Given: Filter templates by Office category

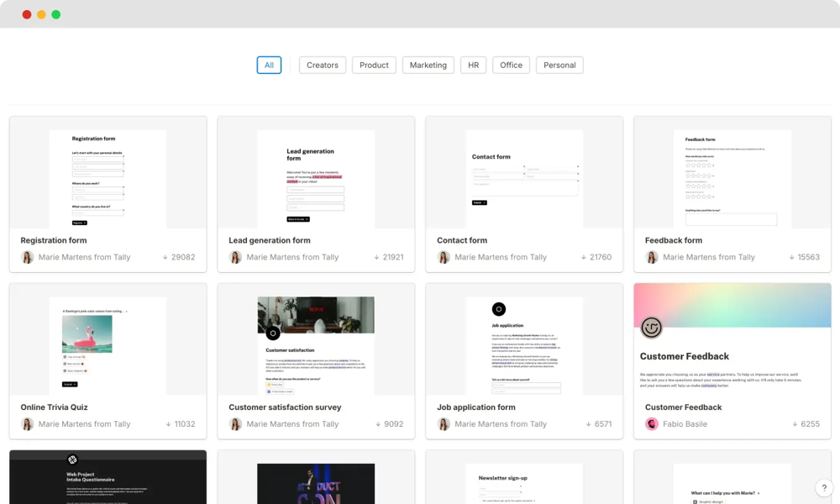Looking at the screenshot, I should point(511,66).
